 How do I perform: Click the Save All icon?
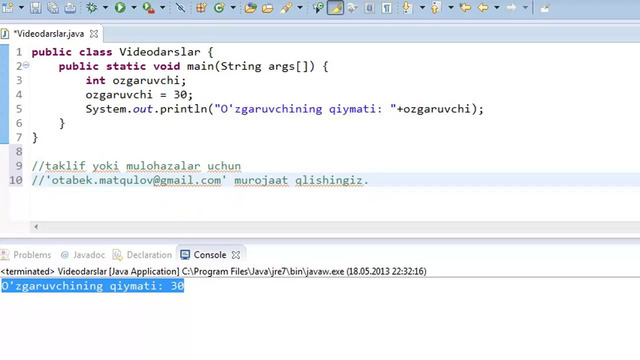coord(53,7)
